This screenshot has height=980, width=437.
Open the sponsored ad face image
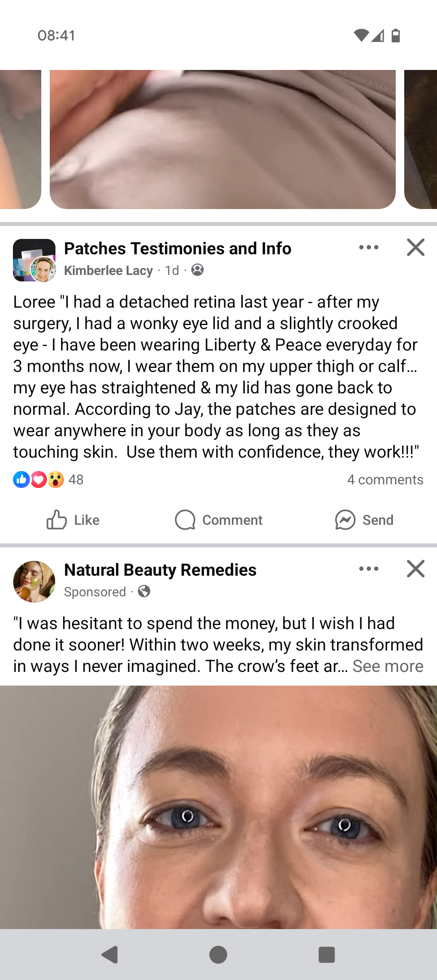coord(218,807)
